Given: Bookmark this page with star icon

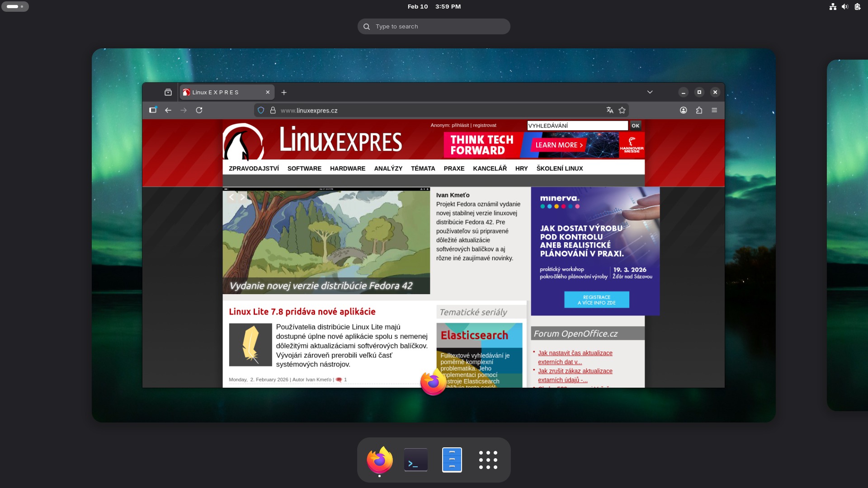Looking at the screenshot, I should [622, 110].
